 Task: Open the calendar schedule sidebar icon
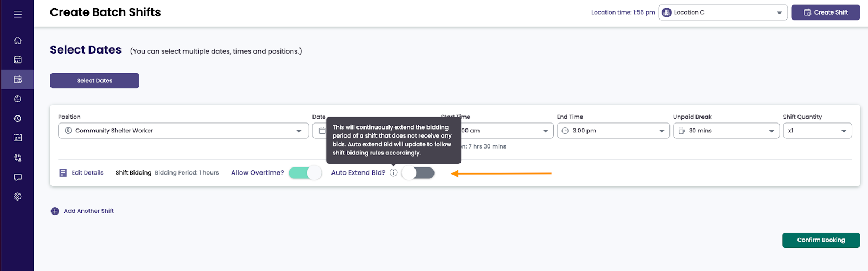[17, 60]
